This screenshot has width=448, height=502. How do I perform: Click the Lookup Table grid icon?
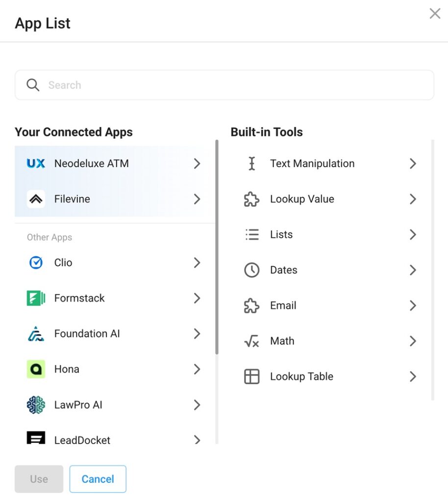252,376
